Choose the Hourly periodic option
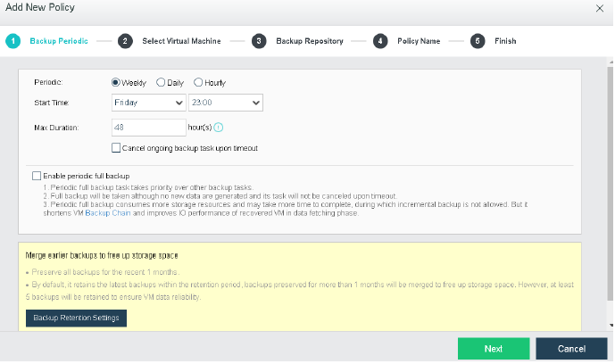The width and height of the screenshot is (615, 364). click(x=198, y=82)
